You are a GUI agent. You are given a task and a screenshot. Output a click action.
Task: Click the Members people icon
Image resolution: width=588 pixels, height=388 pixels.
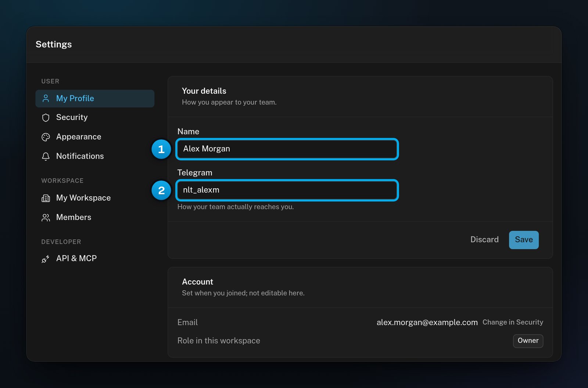click(46, 218)
